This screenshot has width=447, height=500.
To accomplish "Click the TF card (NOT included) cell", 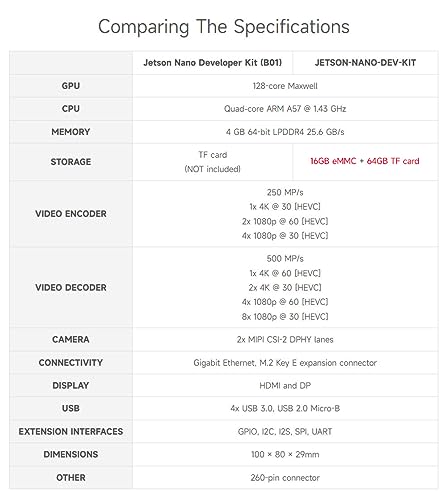I will (x=212, y=162).
